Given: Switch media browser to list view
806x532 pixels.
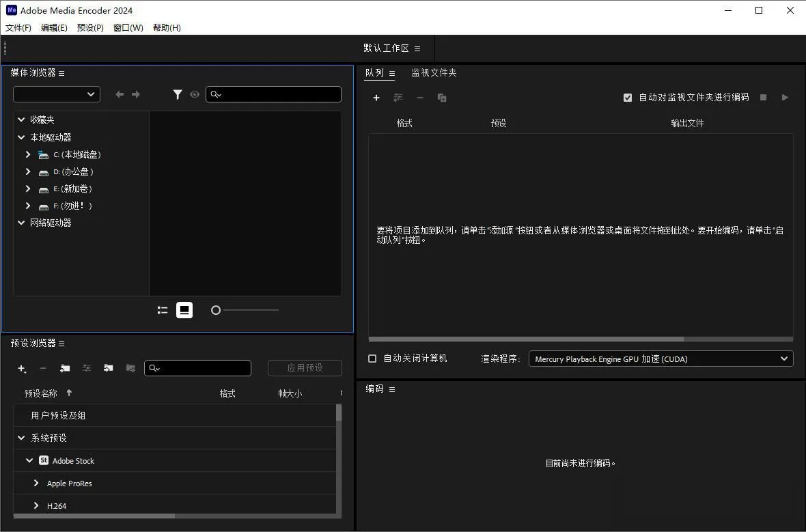Looking at the screenshot, I should click(x=163, y=310).
